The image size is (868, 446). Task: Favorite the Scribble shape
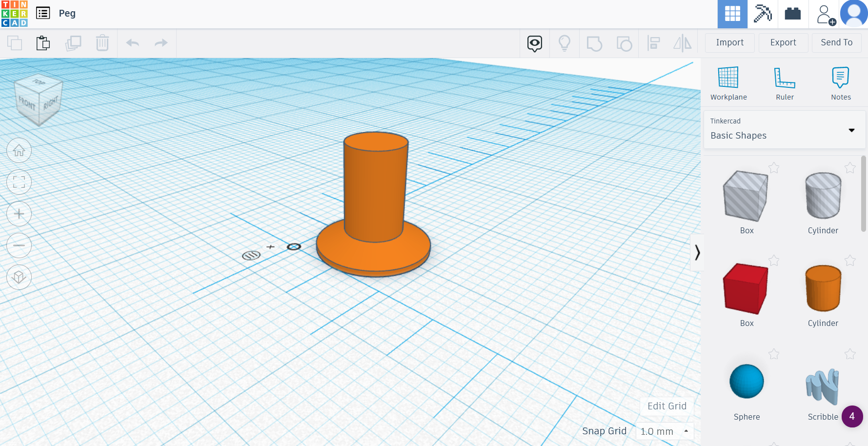850,354
